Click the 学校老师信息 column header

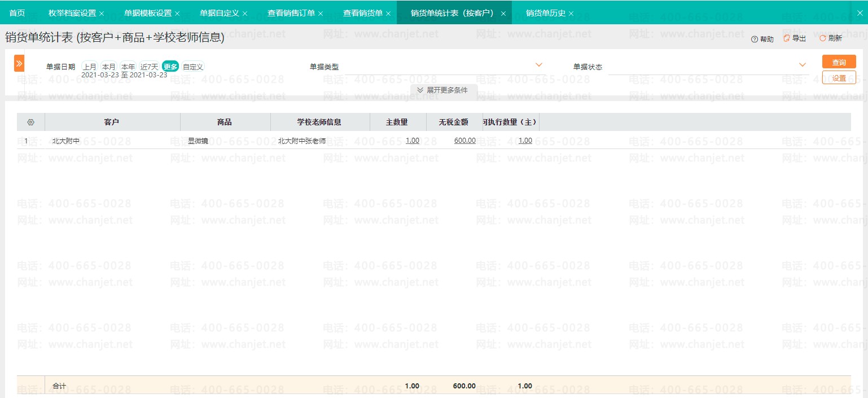(320, 122)
